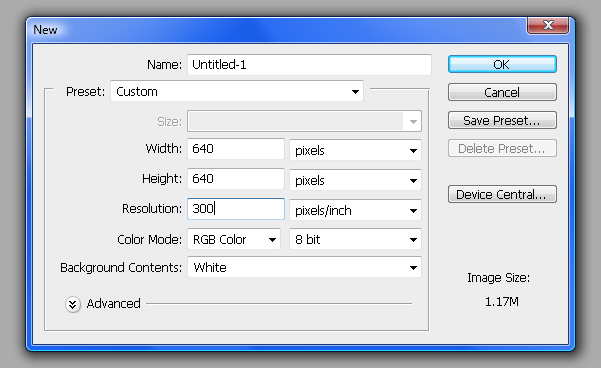Image resolution: width=601 pixels, height=368 pixels.
Task: Expand the Advanced options chevron icon
Action: pos(72,304)
